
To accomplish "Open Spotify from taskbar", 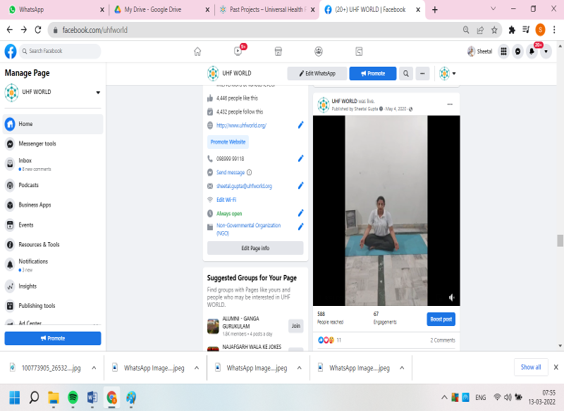I will [x=73, y=398].
